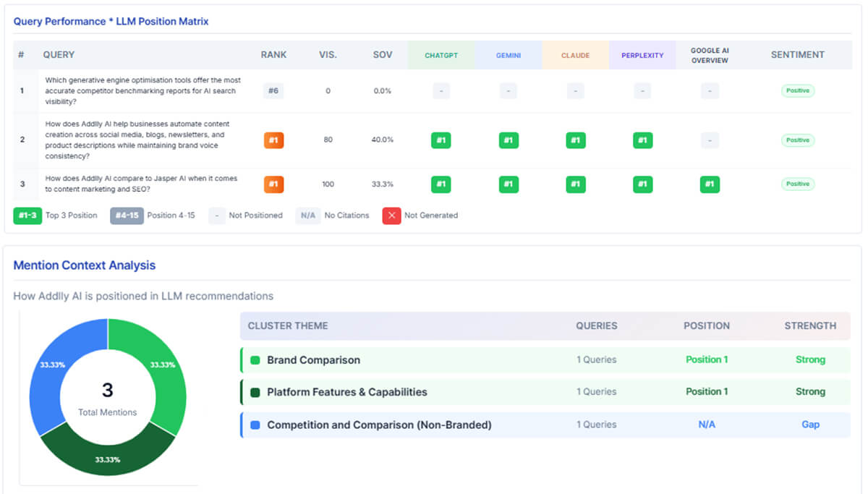868x494 pixels.
Task: Click Perplexity #1 badge in query 3 row
Action: [x=642, y=184]
